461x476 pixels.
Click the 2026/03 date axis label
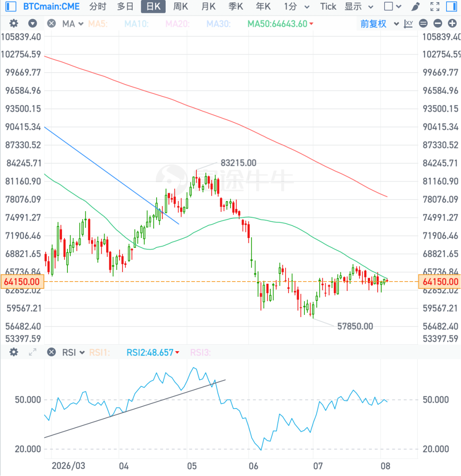pyautogui.click(x=68, y=466)
